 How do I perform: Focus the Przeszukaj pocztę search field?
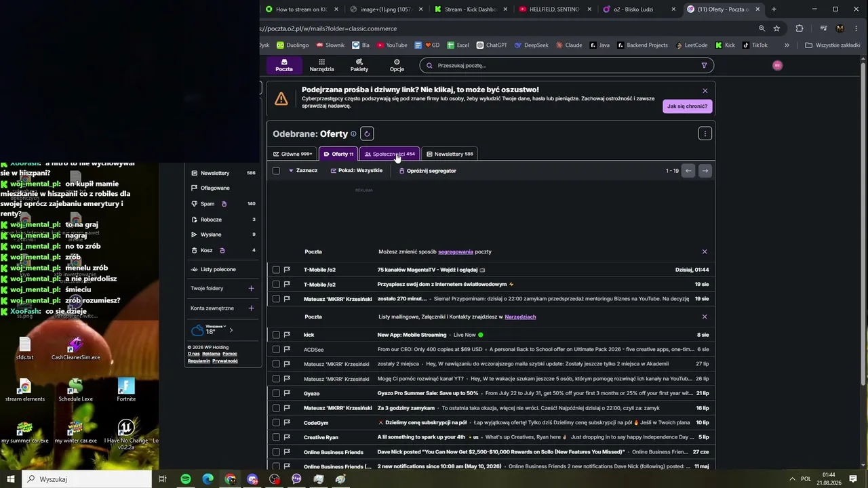pyautogui.click(x=567, y=66)
